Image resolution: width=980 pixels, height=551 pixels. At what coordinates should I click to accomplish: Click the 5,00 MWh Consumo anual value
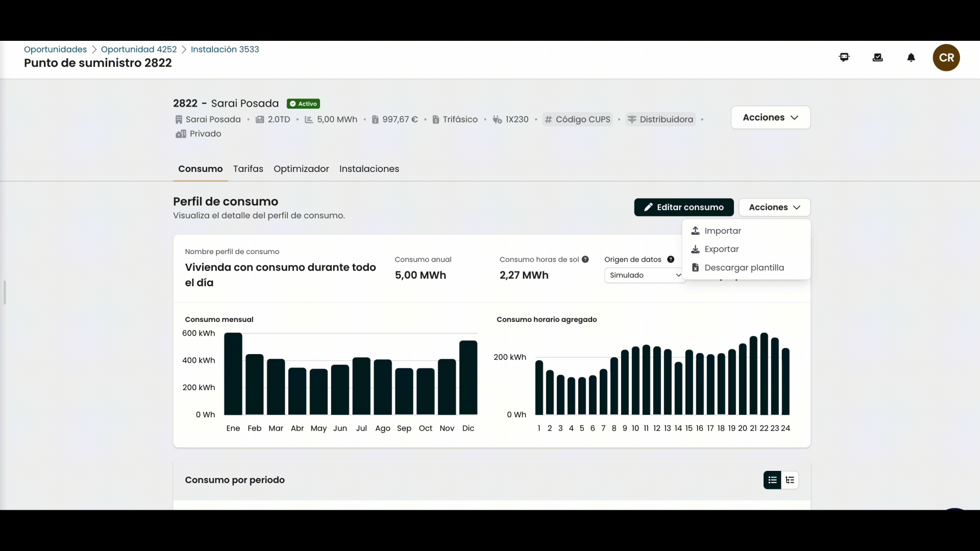pyautogui.click(x=421, y=275)
